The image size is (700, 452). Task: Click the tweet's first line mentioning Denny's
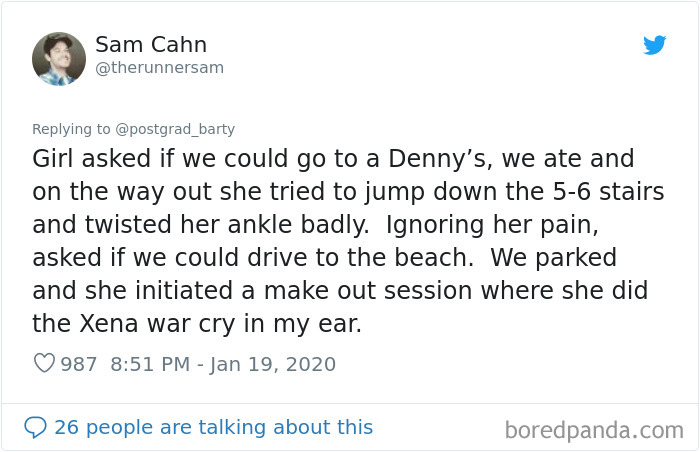coord(333,159)
